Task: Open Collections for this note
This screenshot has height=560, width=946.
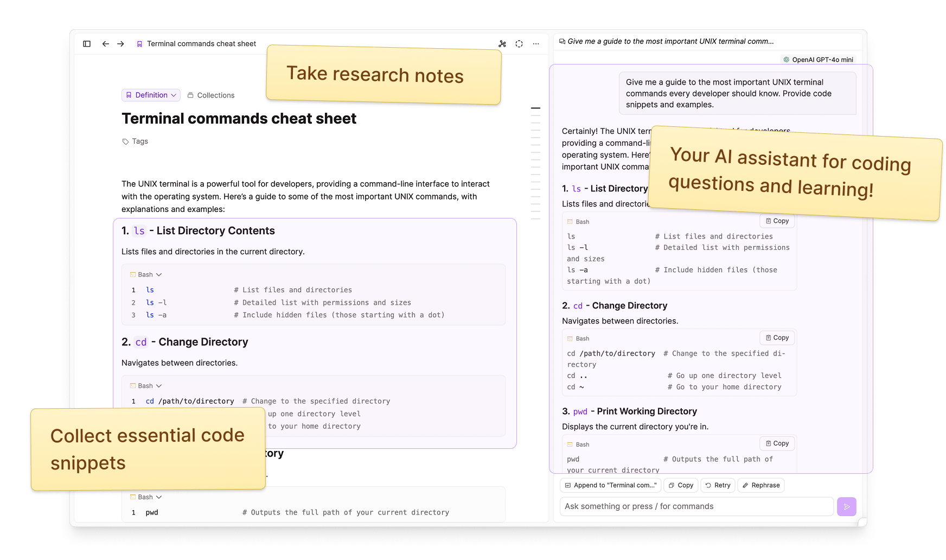Action: [x=211, y=95]
